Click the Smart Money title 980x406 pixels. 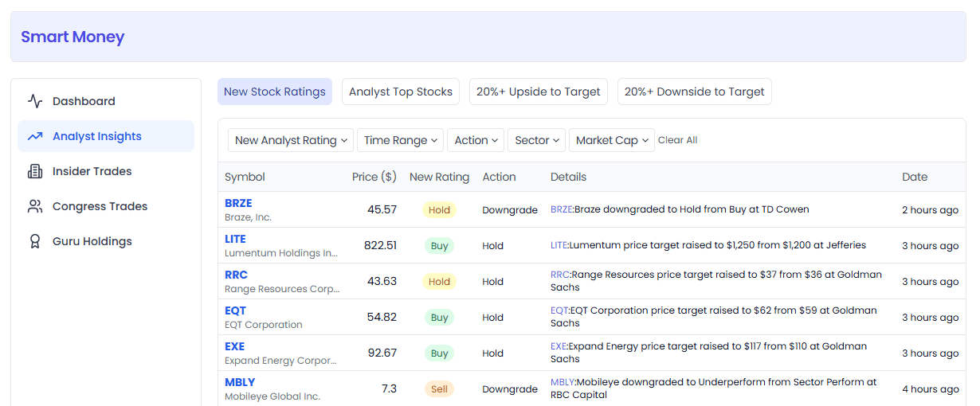click(x=73, y=37)
